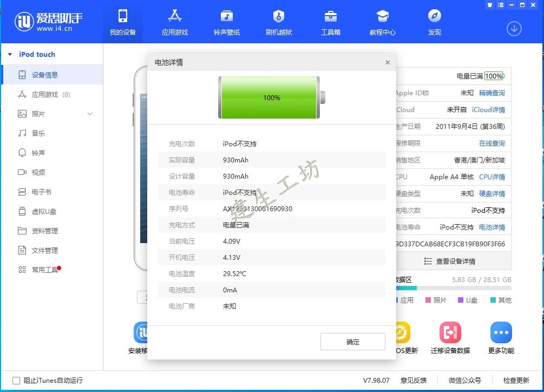The height and width of the screenshot is (392, 544).
Task: Click the 930mAh 实际容量 value
Action: pyautogui.click(x=235, y=160)
